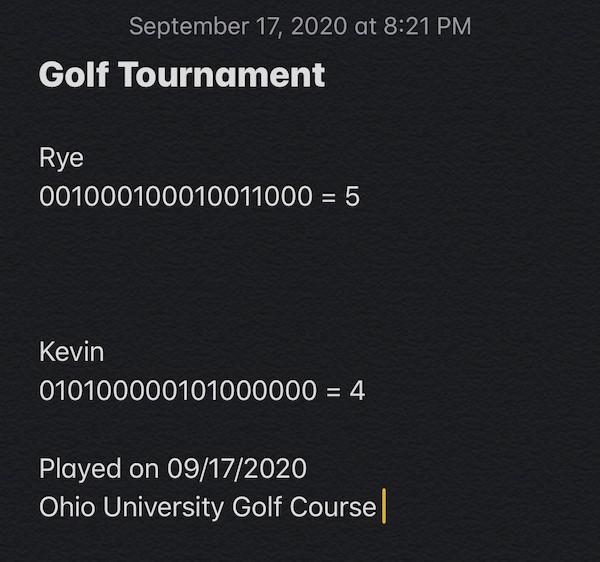Image resolution: width=600 pixels, height=562 pixels.
Task: Click the Golf Tournament title
Action: tap(182, 75)
